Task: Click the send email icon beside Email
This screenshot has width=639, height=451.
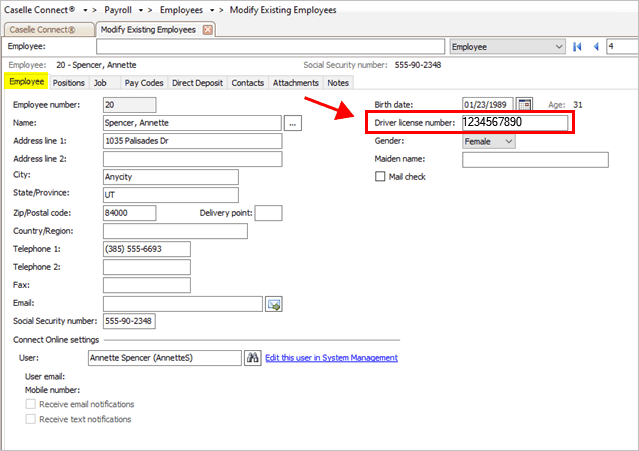Action: 273,304
